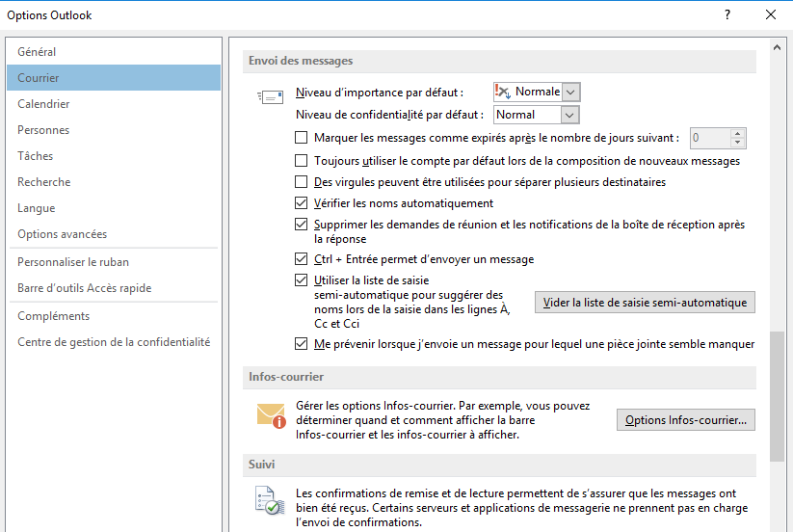Viewport: 793px width, 532px height.
Task: Toggle Supprimer les demandes de réunion checkbox
Action: (x=301, y=224)
